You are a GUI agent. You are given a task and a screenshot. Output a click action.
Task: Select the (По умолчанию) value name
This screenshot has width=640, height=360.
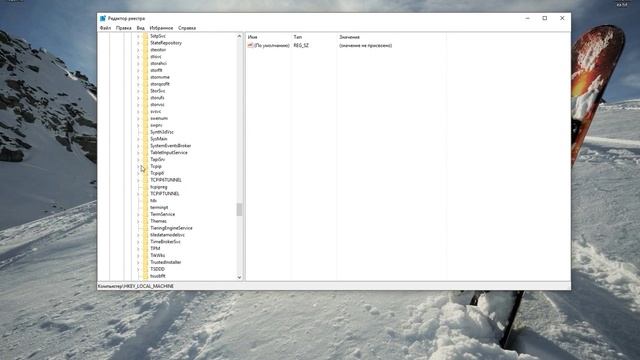point(271,45)
